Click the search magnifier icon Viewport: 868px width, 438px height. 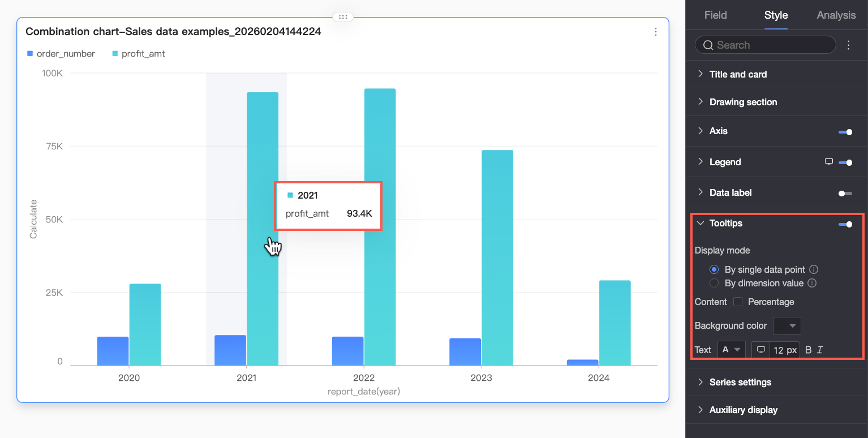(708, 45)
